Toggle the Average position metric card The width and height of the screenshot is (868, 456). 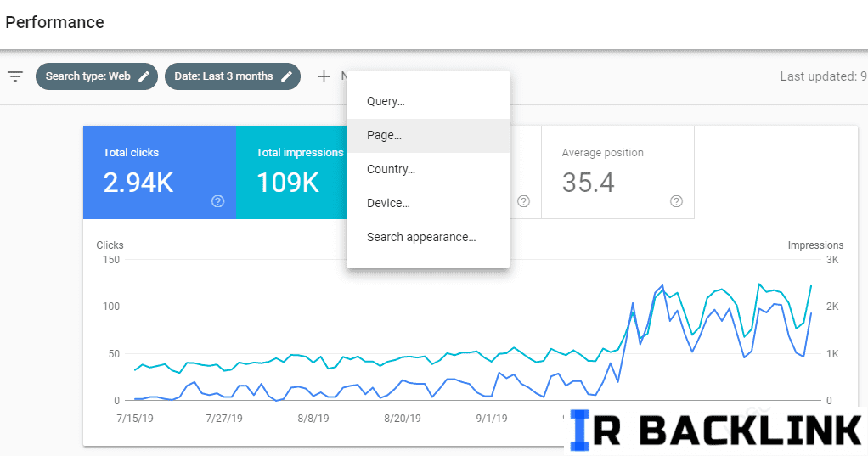coord(617,172)
